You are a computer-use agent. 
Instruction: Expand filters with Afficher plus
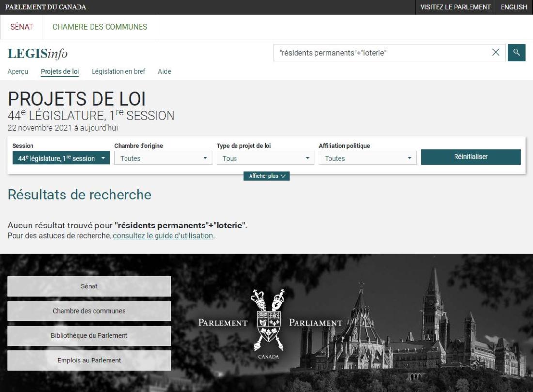(x=266, y=176)
